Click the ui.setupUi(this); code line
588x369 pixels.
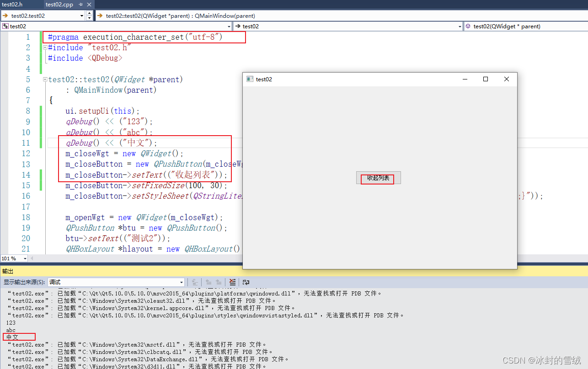pyautogui.click(x=102, y=111)
